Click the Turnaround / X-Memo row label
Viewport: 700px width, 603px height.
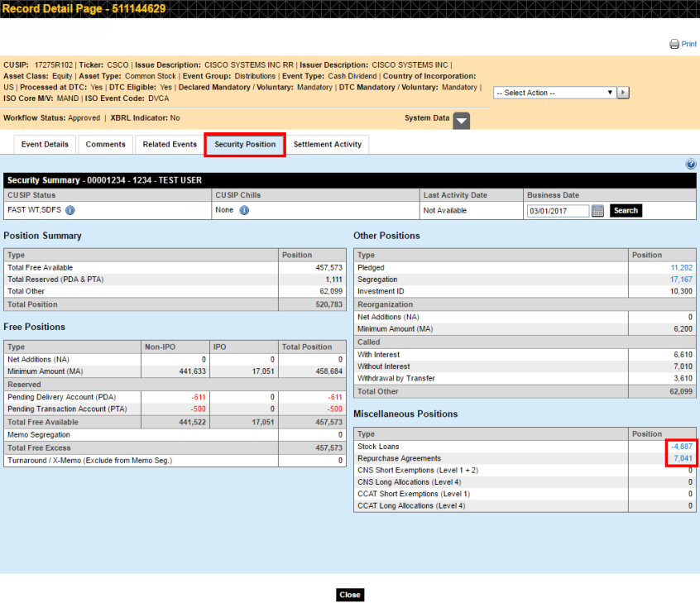[89, 460]
